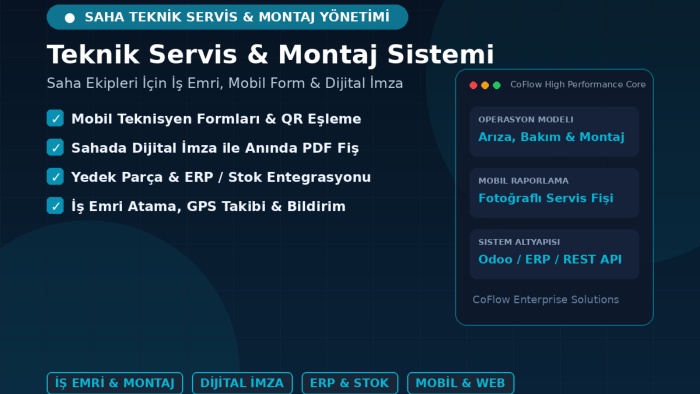Image resolution: width=700 pixels, height=394 pixels.
Task: Click the CoFlow Enterprise Solutions footer text
Action: pyautogui.click(x=546, y=299)
